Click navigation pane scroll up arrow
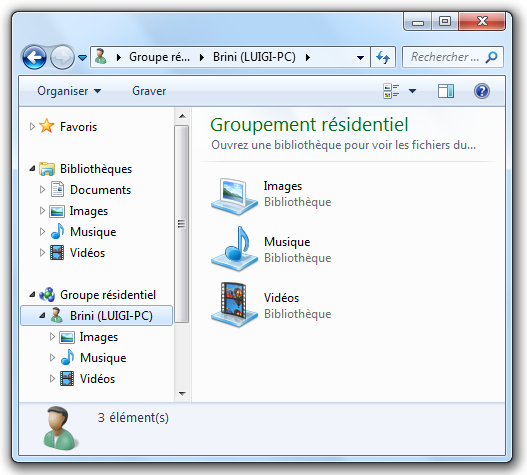This screenshot has height=475, width=527. 182,116
